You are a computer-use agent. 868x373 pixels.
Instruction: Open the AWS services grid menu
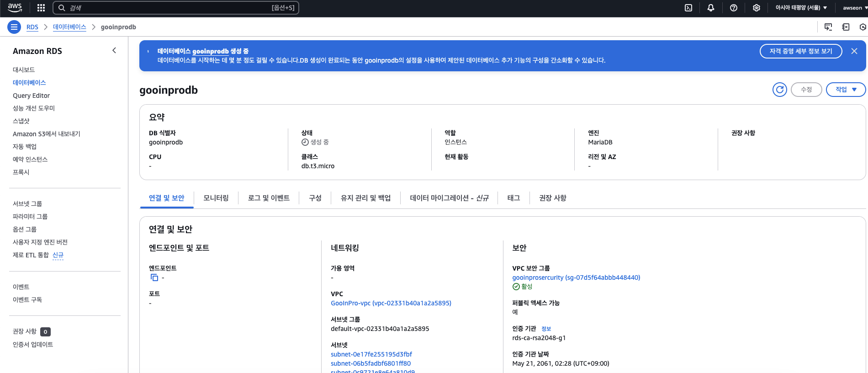pos(41,8)
